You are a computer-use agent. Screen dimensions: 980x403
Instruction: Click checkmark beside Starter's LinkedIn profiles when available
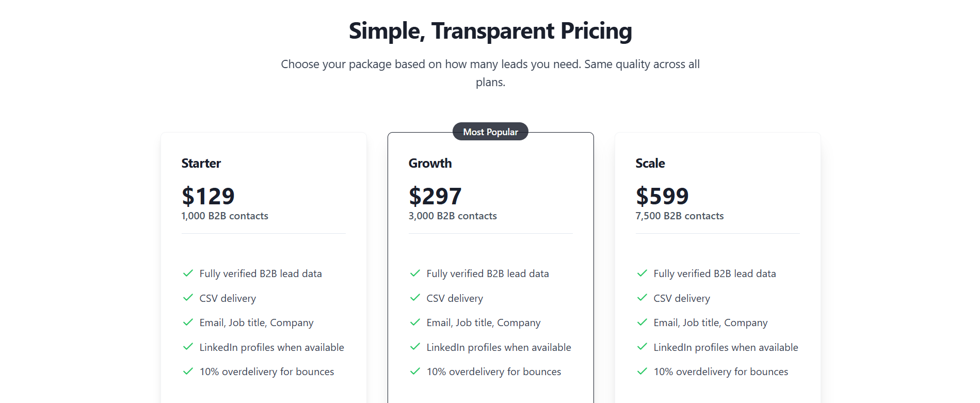click(188, 347)
